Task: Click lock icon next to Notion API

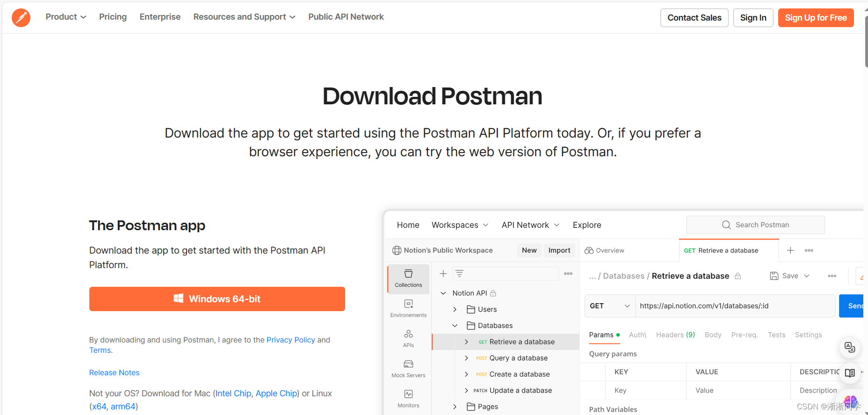Action: [x=493, y=293]
